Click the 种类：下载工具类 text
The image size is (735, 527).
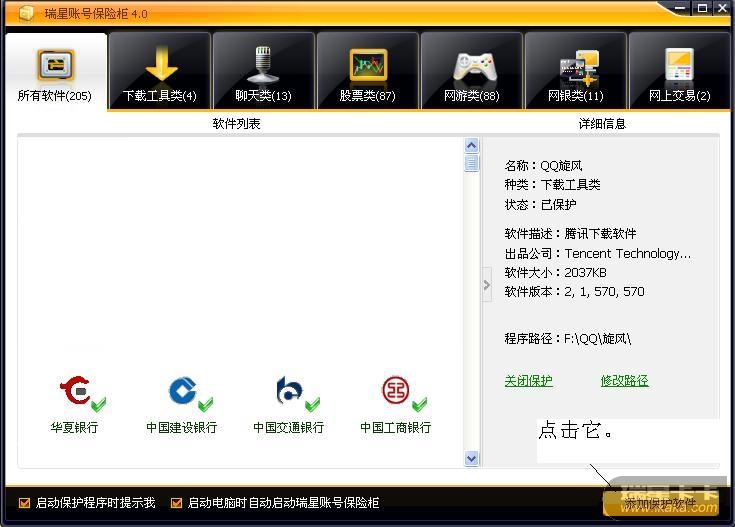(x=552, y=185)
